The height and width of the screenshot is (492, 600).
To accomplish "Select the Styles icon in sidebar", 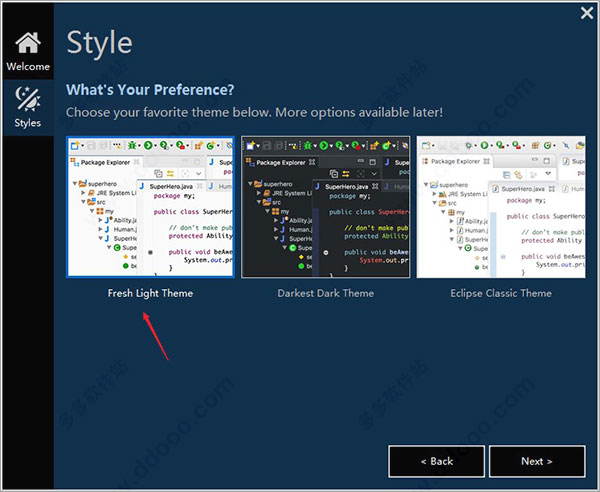I will tap(27, 107).
